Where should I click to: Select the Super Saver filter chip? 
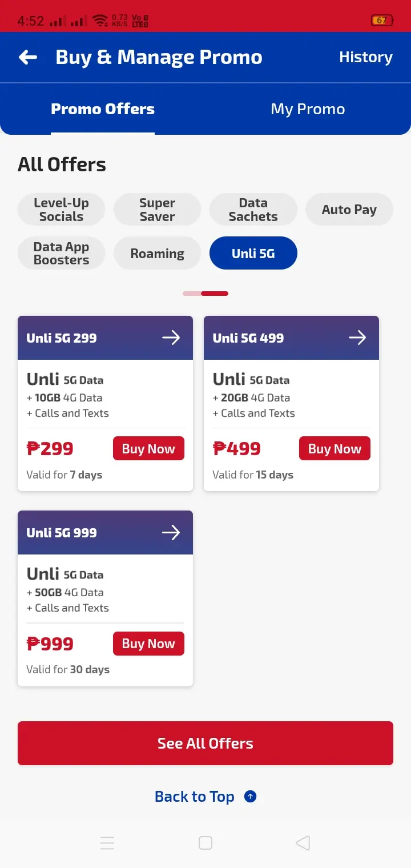158,210
